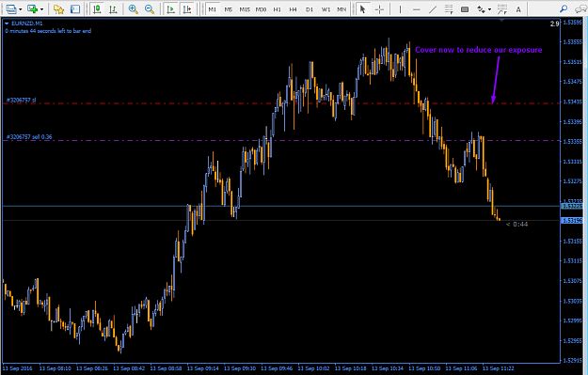Click the current bid price tag 1.53196

(572, 220)
